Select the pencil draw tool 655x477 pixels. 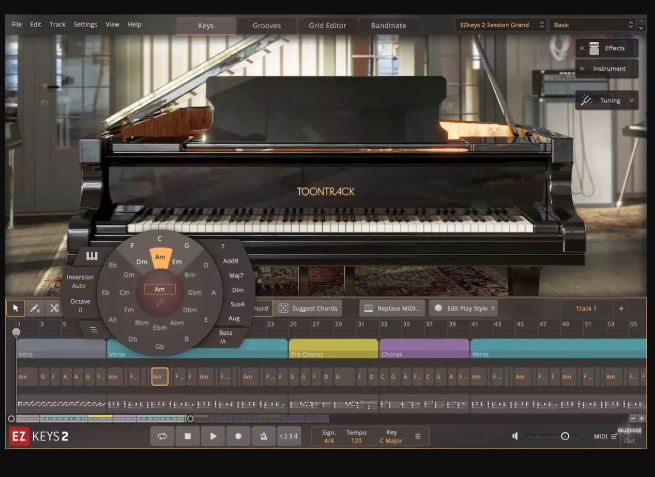pyautogui.click(x=35, y=308)
